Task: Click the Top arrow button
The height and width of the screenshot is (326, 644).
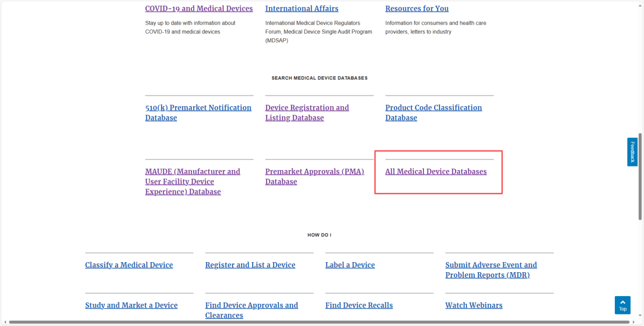Action: tap(623, 305)
